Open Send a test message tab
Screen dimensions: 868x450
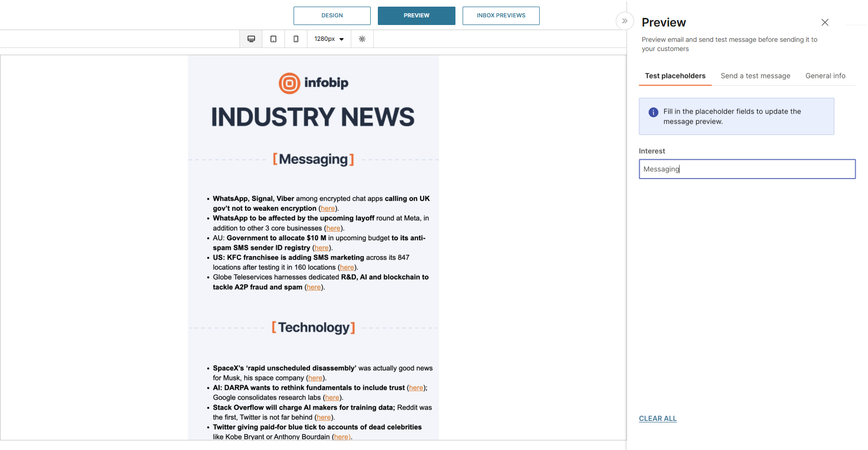(755, 76)
